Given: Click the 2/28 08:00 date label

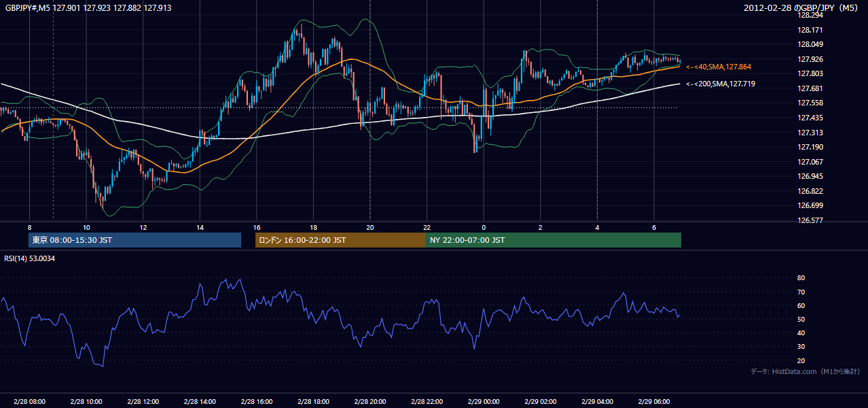Looking at the screenshot, I should click(x=29, y=402).
